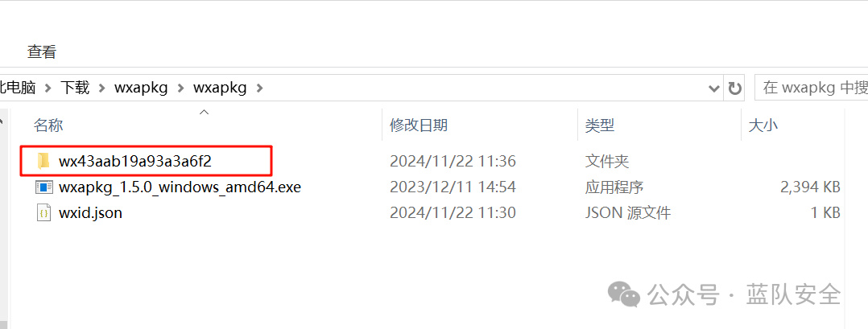Viewport: 868px width, 329px height.
Task: Open the 查看 ribbon tab
Action: tap(42, 52)
